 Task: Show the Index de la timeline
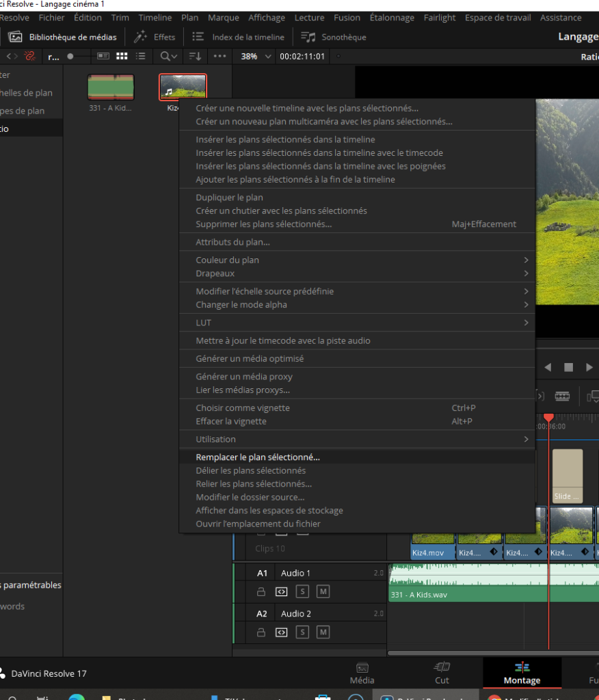pos(237,37)
